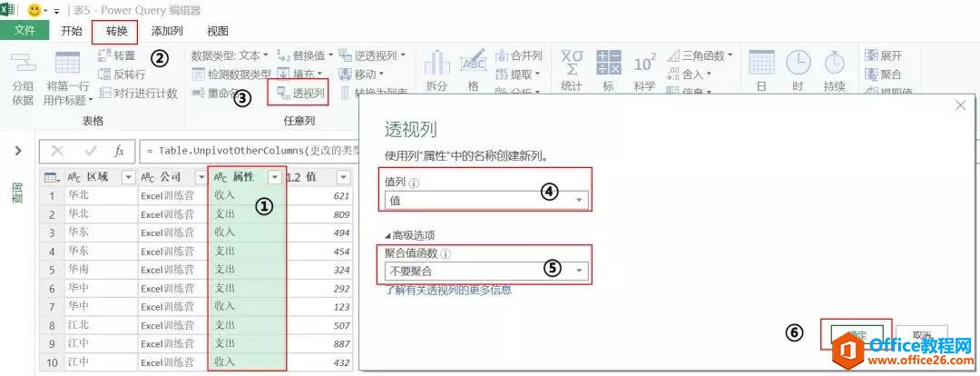This screenshot has height=376, width=980.
Task: Expand the collapsed Queries pane arrow
Action: [18, 151]
